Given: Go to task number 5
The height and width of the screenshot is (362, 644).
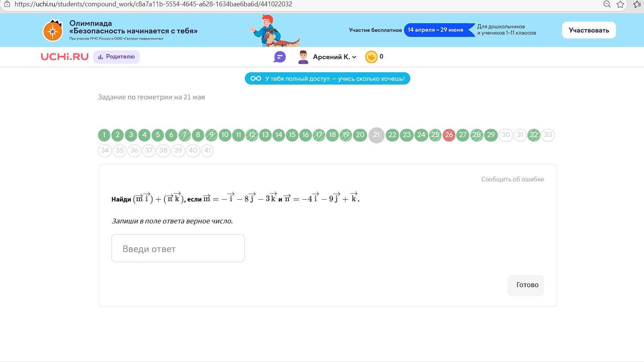Looking at the screenshot, I should point(158,135).
